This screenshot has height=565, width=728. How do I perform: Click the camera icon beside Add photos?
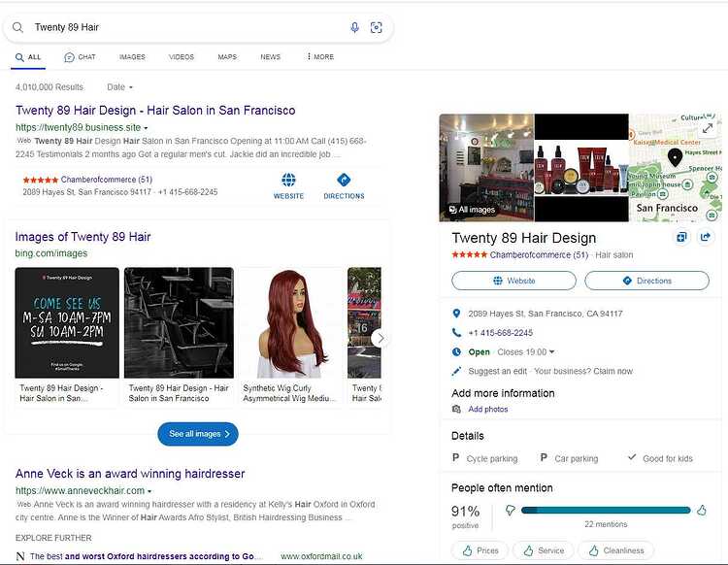coord(456,409)
